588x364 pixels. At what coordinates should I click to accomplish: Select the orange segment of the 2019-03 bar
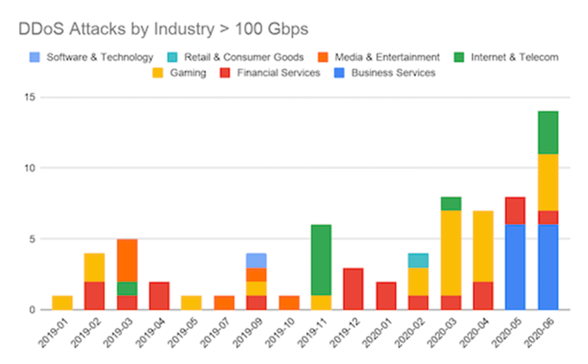[x=127, y=260]
